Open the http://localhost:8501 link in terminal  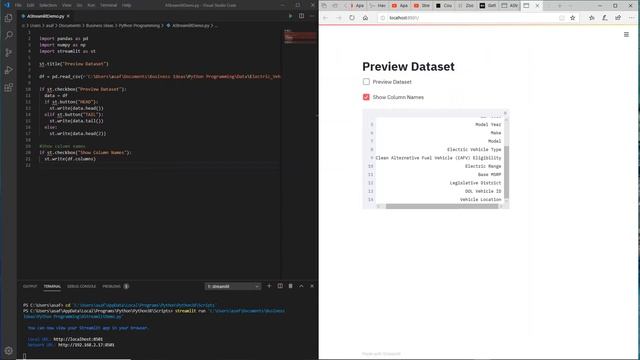(x=78, y=339)
